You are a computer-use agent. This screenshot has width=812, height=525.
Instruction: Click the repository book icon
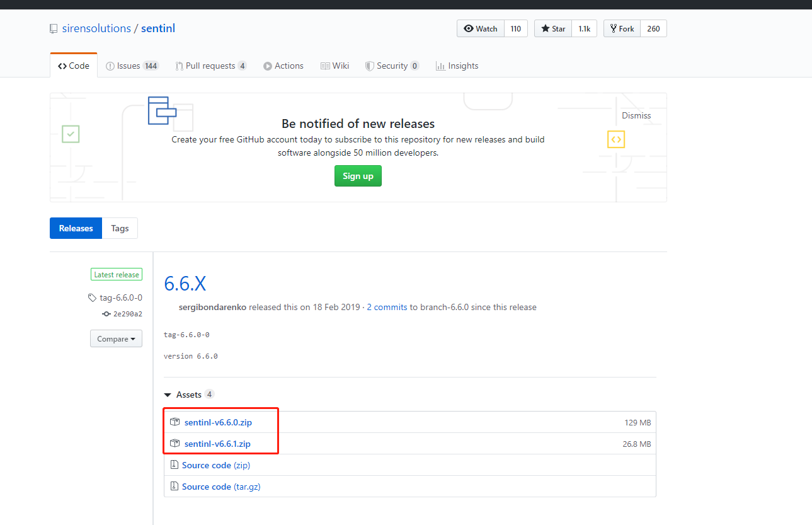tap(54, 29)
